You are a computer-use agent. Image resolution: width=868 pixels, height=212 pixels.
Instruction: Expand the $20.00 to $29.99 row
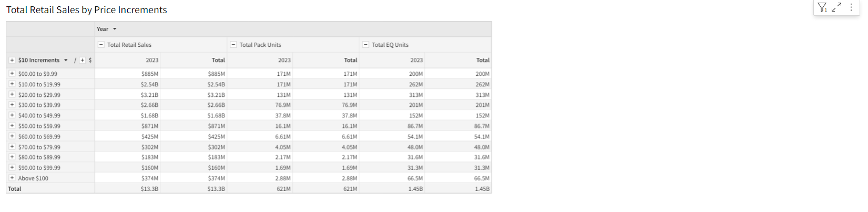click(12, 95)
